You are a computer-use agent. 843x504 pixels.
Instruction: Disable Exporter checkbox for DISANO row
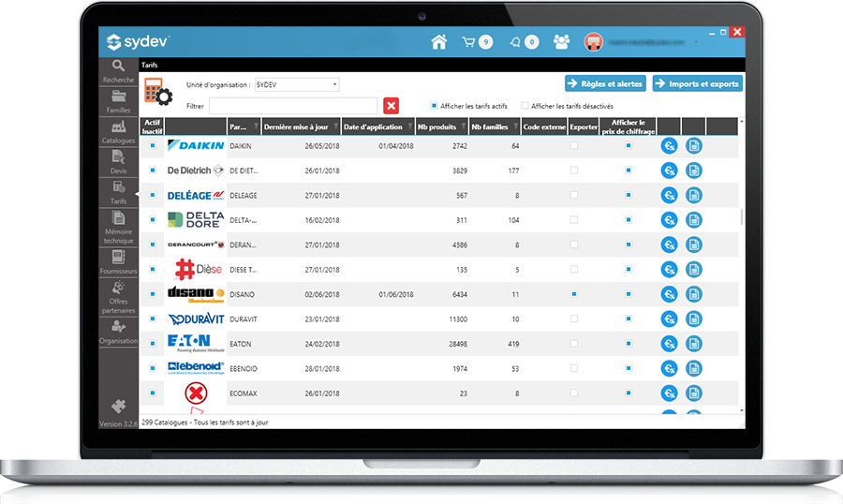[574, 293]
